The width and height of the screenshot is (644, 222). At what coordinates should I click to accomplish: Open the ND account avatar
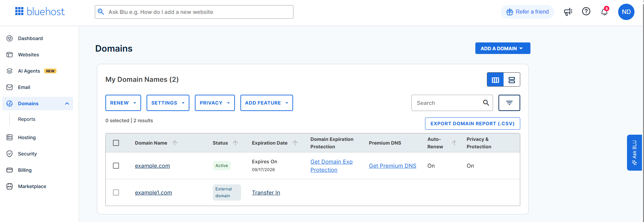coord(626,12)
